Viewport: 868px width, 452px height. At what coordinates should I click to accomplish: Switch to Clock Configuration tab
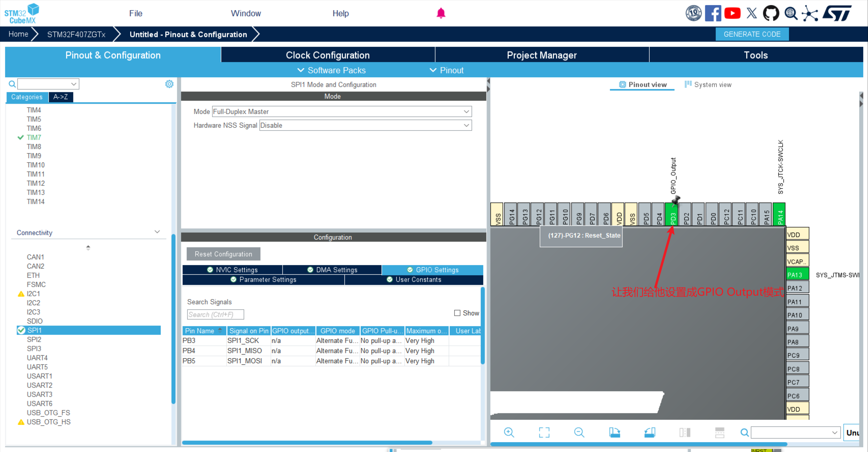328,55
